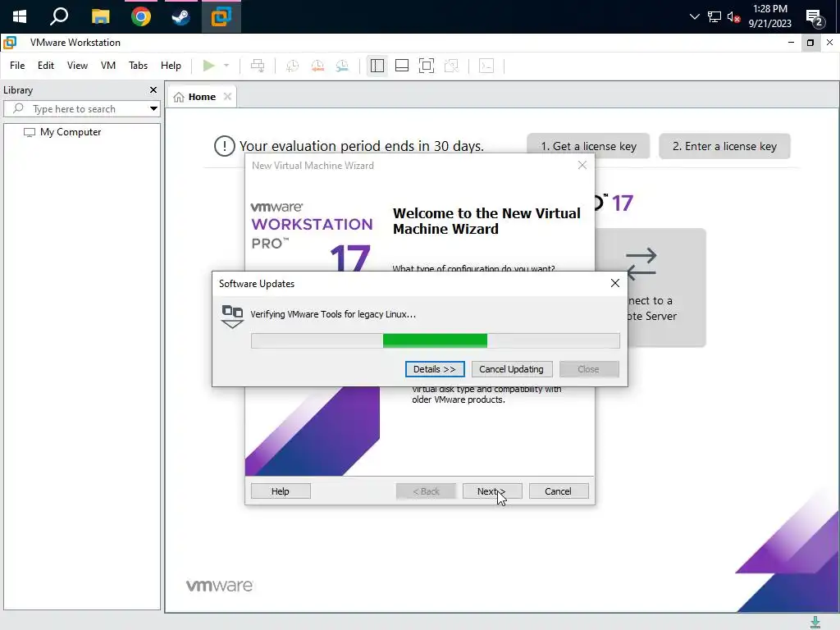Viewport: 840px width, 630px height.
Task: Open the Snapshot Manager toolbar icon
Action: pyautogui.click(x=342, y=66)
